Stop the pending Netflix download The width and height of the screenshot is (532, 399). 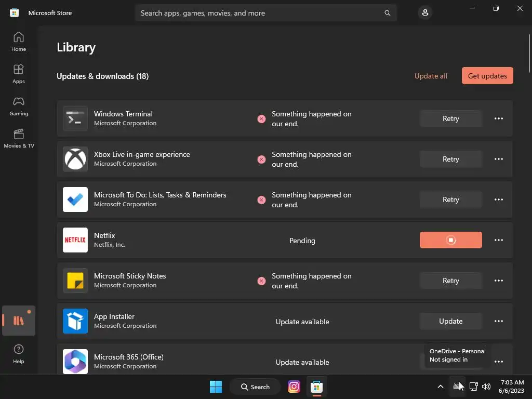[x=450, y=240]
